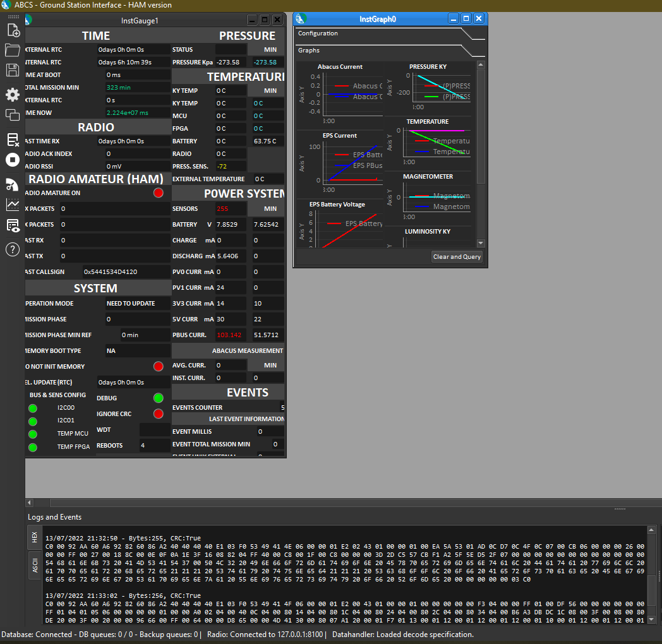Select the EPS Battery Voltage graph
Image resolution: width=662 pixels, height=644 pixels.
(x=340, y=224)
